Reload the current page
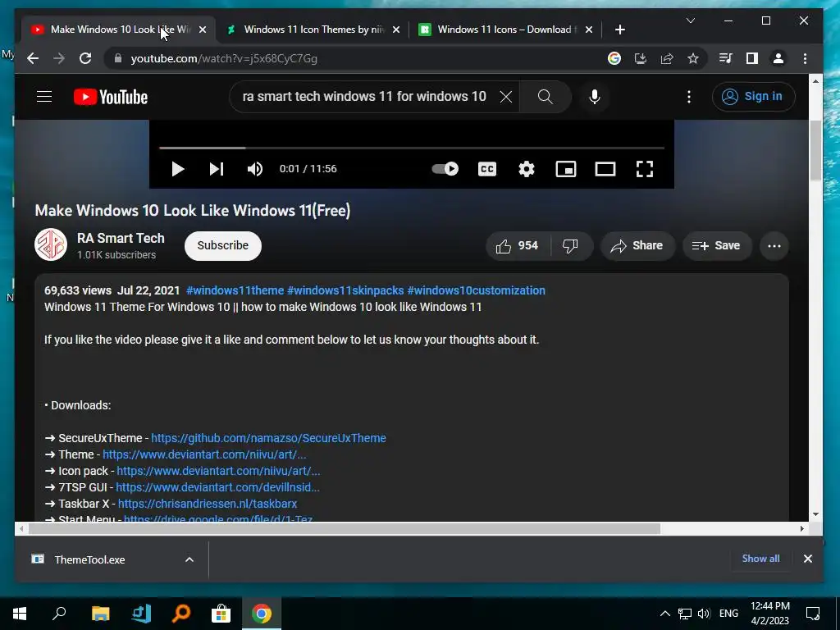Viewport: 840px width, 630px height. 85,58
